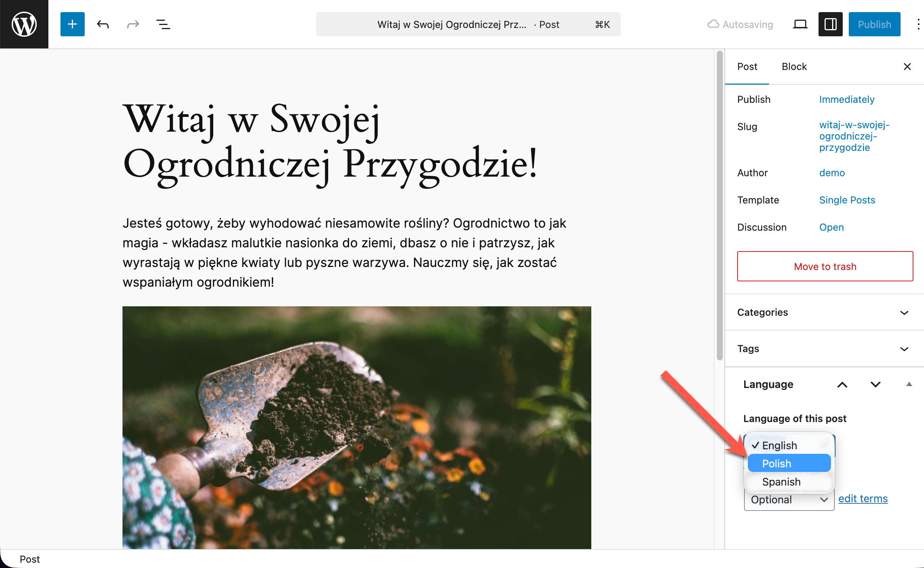Close the settings sidebar with X
924x568 pixels.
[907, 67]
